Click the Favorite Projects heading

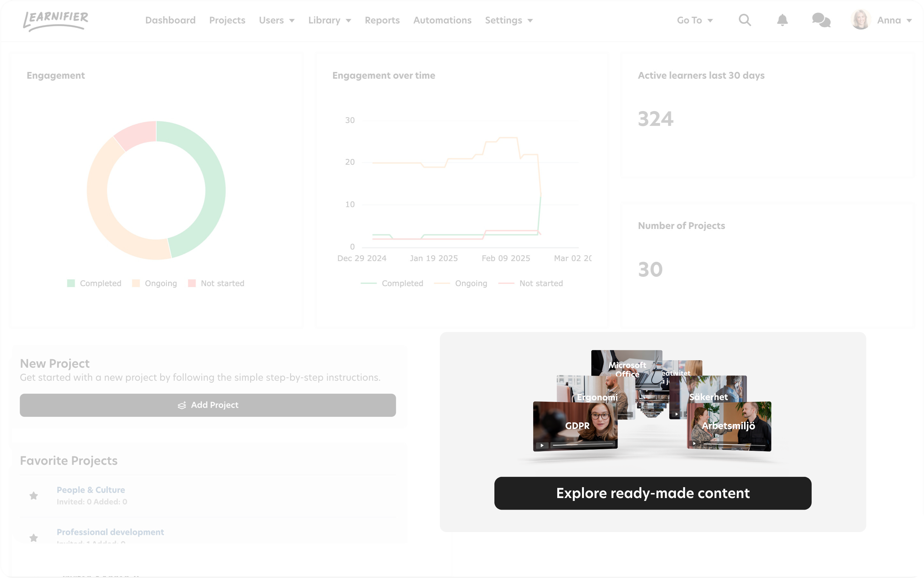point(69,461)
